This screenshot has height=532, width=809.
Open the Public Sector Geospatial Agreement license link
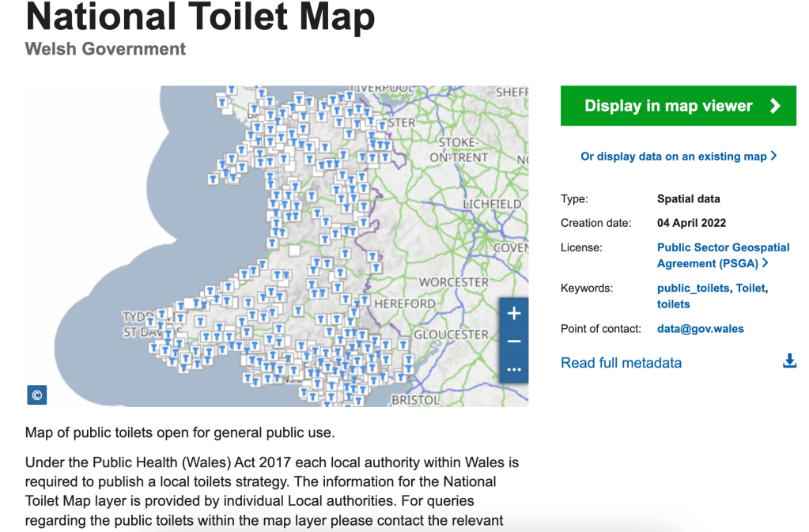[723, 255]
